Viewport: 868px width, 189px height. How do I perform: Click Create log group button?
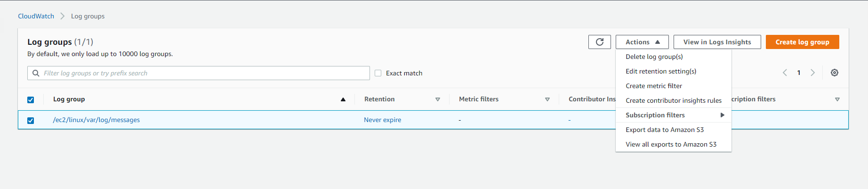click(802, 42)
